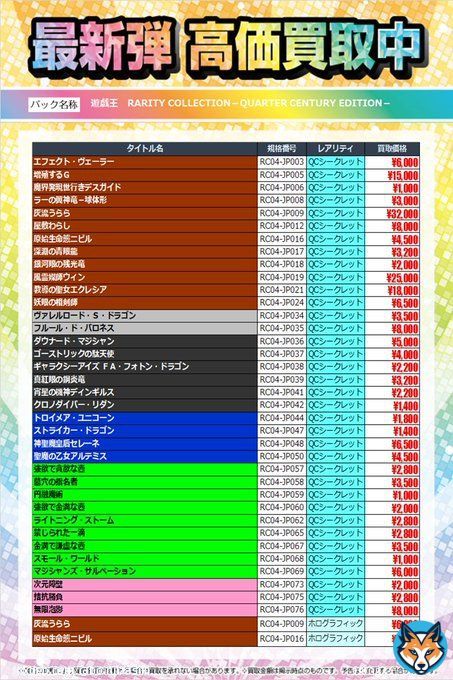Click the タイトル名 column header
Screen dimensions: 453x680
pyautogui.click(x=145, y=148)
